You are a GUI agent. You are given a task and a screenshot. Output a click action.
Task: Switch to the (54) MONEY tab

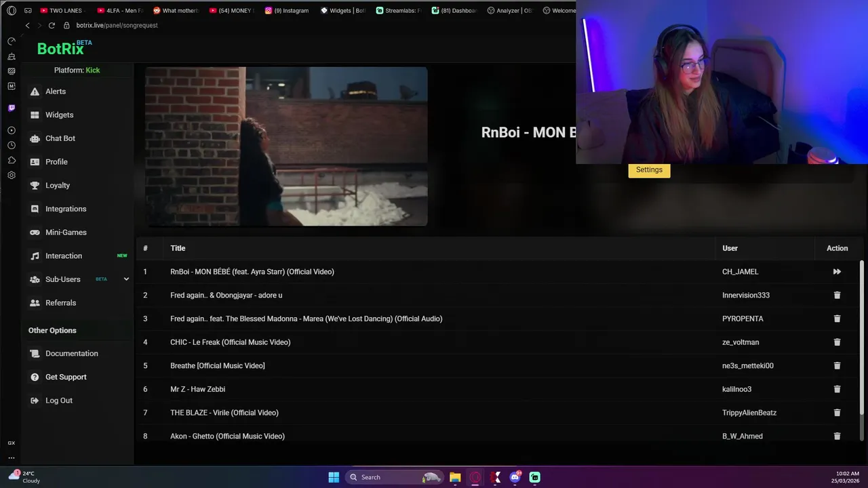(232, 10)
